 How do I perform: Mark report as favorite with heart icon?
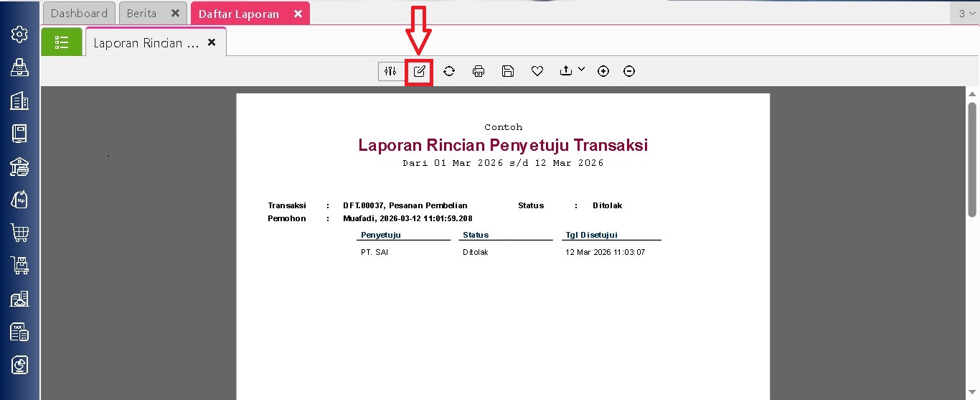point(537,71)
